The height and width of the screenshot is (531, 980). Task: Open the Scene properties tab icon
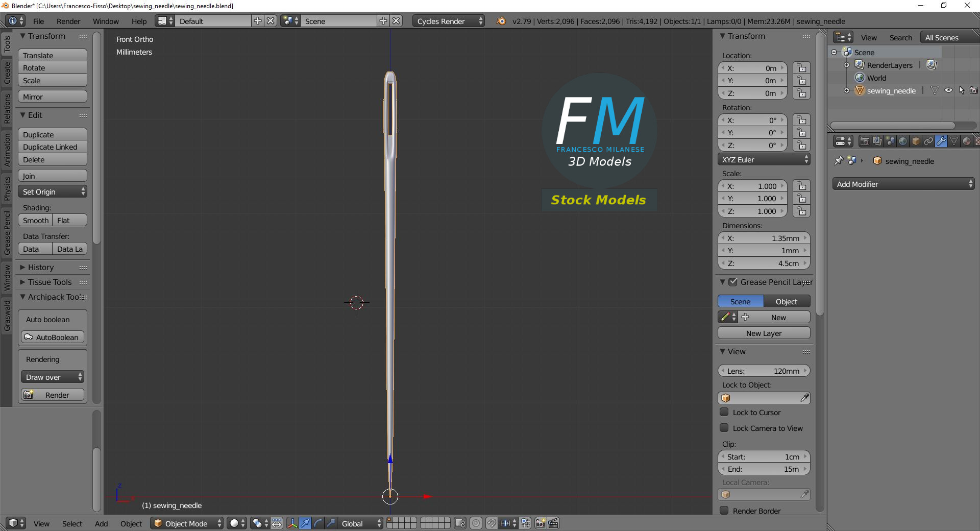tap(890, 141)
